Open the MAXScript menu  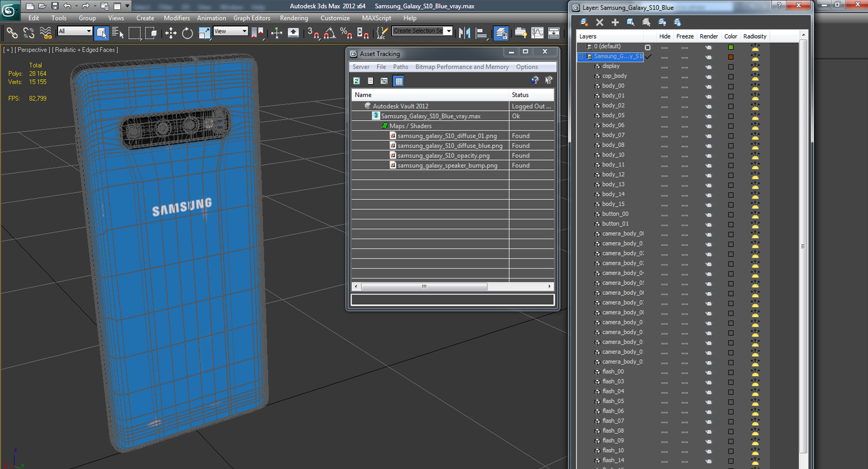click(377, 18)
